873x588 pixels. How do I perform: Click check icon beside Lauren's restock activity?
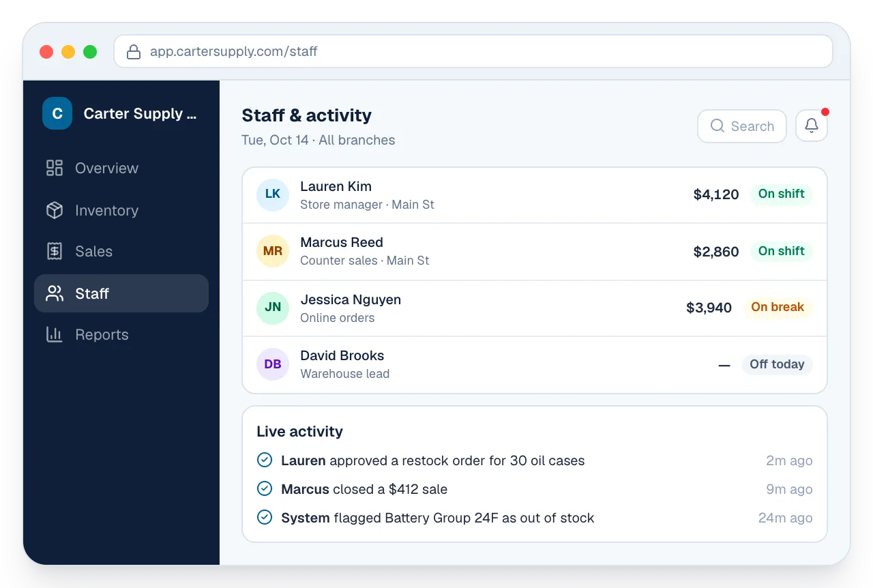tap(265, 460)
